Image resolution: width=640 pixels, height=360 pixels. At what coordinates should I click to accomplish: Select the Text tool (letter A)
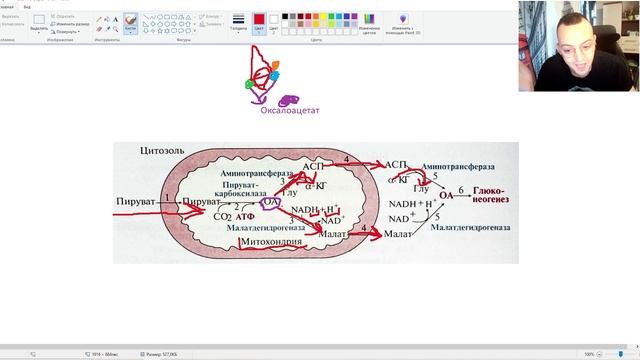pos(116,20)
